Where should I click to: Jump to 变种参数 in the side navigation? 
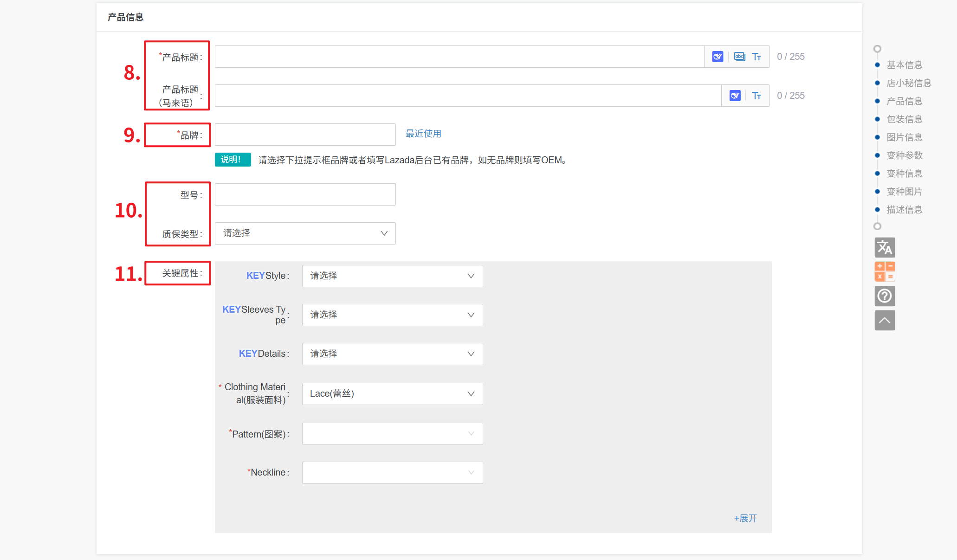coord(904,155)
